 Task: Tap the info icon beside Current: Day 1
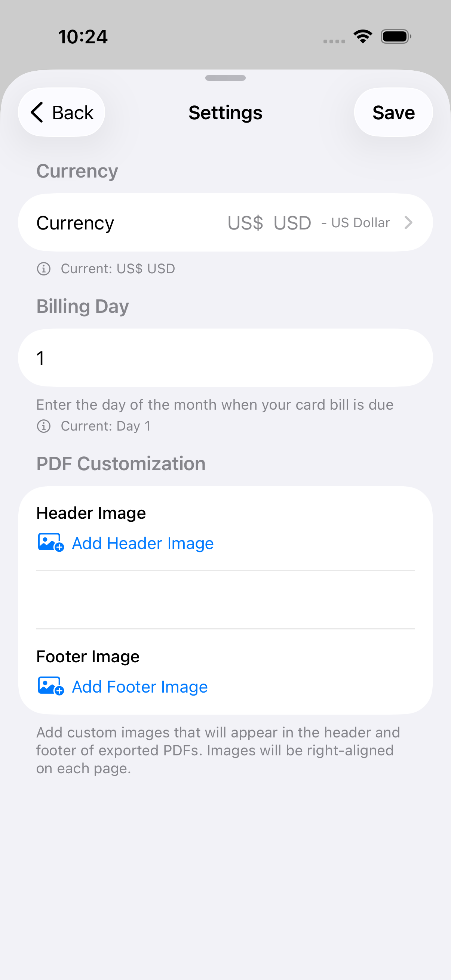(45, 426)
